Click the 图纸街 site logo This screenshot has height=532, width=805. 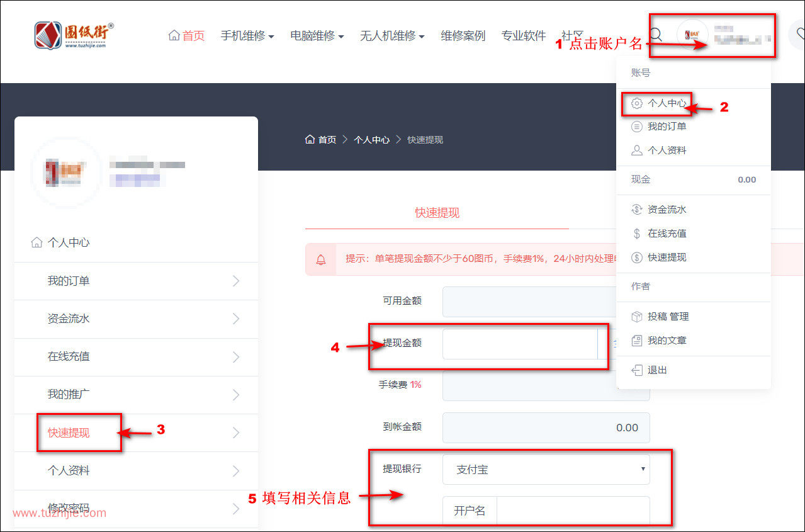click(x=74, y=35)
